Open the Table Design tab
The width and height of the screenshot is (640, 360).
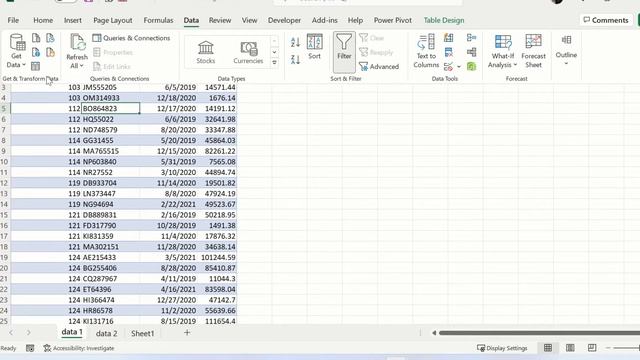coord(444,20)
